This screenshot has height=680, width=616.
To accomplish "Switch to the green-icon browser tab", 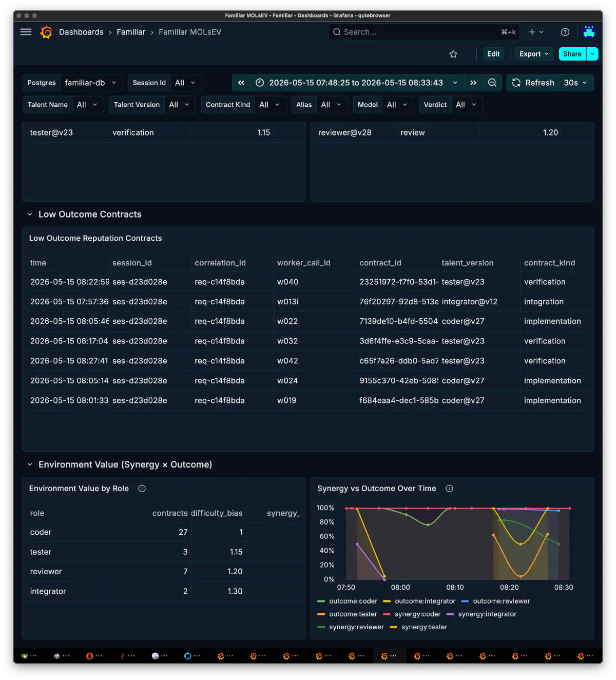I will 29,656.
